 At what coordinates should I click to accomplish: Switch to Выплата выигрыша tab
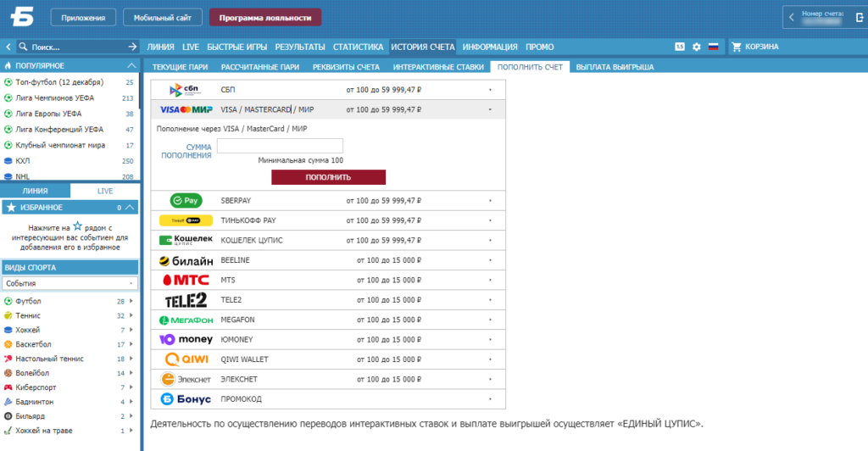(615, 67)
